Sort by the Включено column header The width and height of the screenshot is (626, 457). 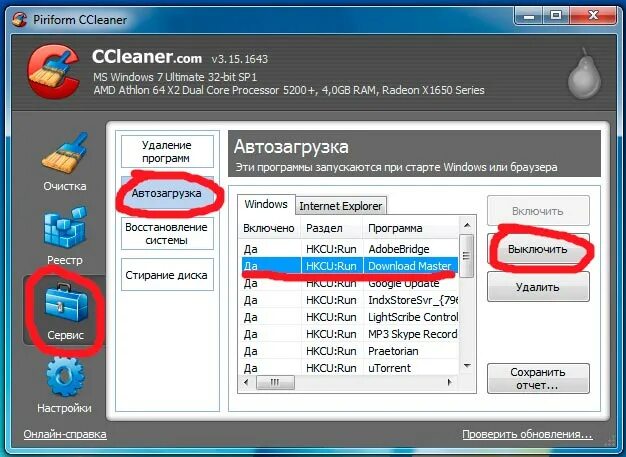(269, 228)
